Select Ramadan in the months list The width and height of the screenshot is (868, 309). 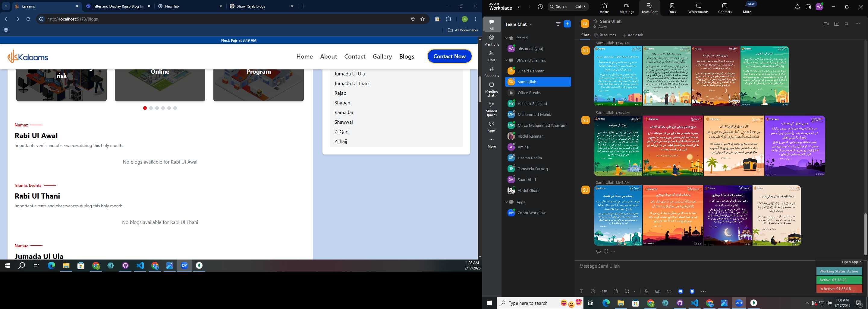tap(344, 112)
